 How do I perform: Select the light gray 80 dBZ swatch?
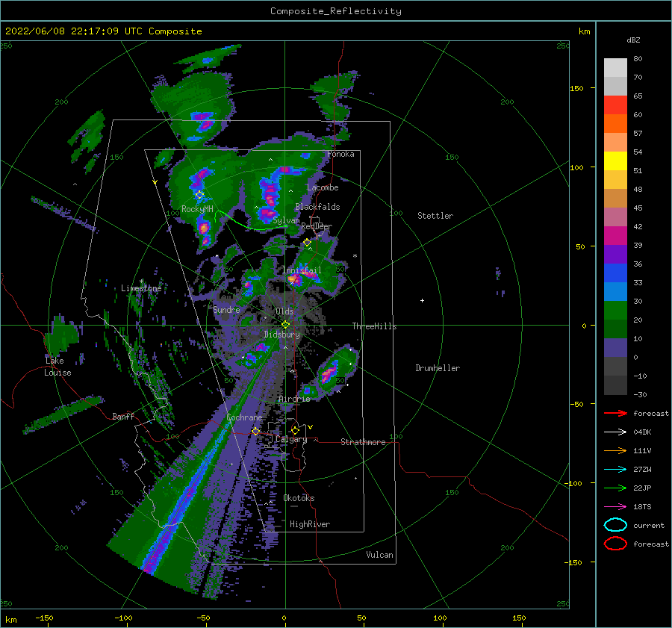coord(615,67)
